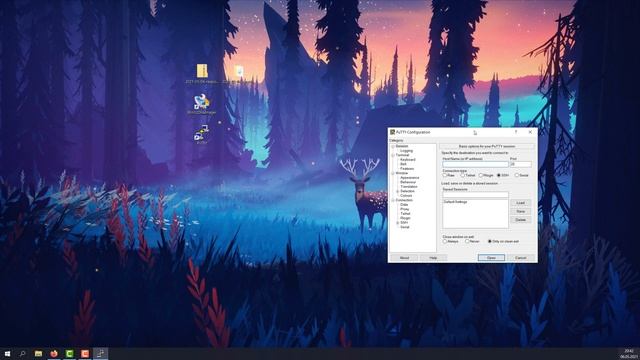The image size is (640, 360).
Task: Open Keyboard settings category
Action: (x=408, y=160)
